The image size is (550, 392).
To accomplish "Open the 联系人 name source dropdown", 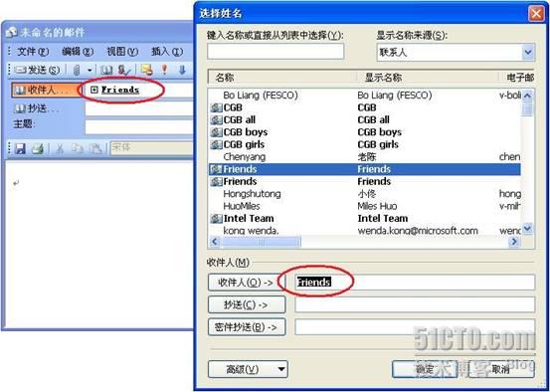I will [528, 53].
